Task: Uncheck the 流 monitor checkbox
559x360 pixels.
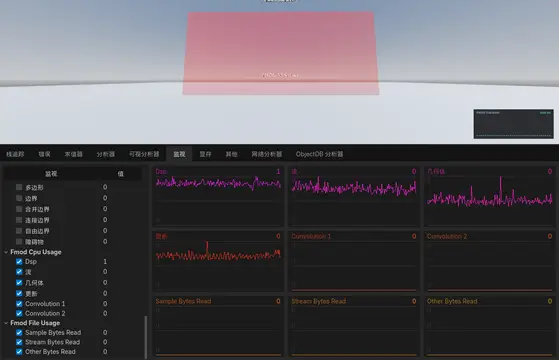Action: 19,272
